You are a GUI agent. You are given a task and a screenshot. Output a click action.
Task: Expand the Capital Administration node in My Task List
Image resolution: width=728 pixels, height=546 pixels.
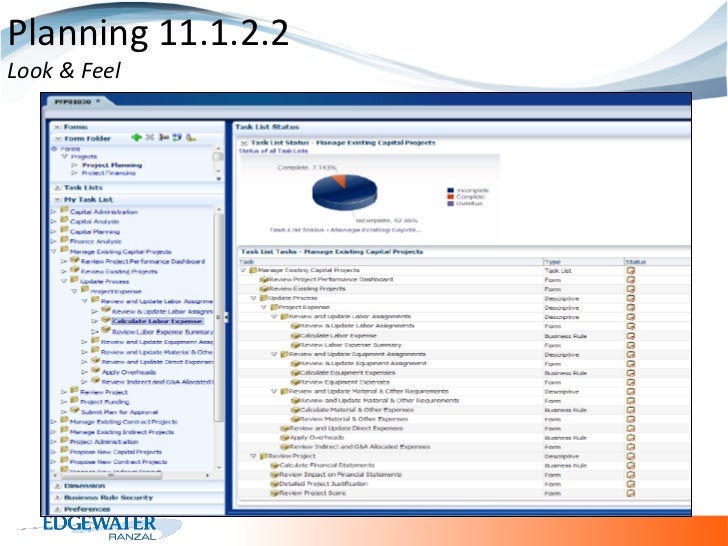pyautogui.click(x=53, y=212)
